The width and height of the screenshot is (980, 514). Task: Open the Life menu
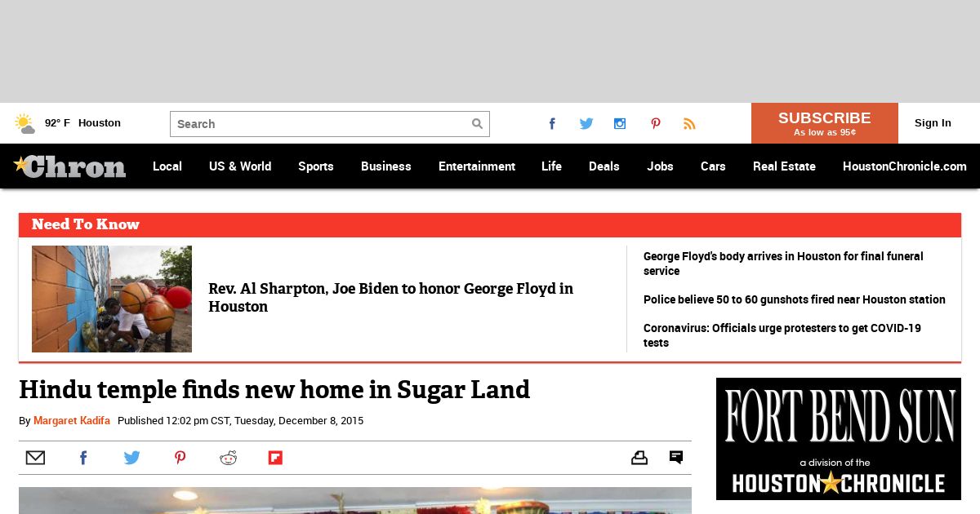[x=551, y=166]
